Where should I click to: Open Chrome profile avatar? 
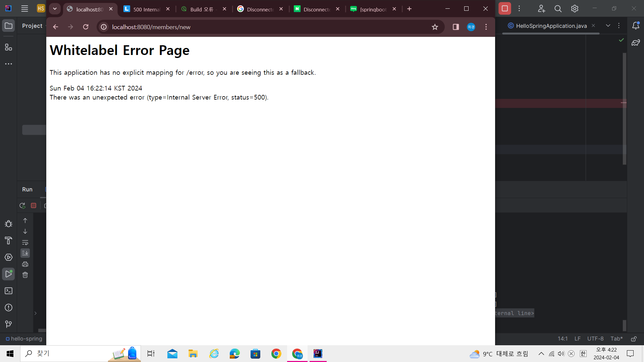pyautogui.click(x=471, y=27)
